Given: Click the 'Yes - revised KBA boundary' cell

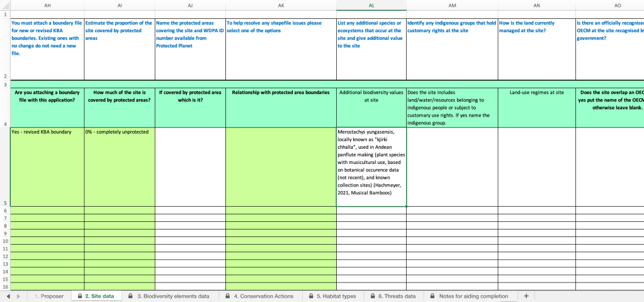Looking at the screenshot, I should point(47,166).
